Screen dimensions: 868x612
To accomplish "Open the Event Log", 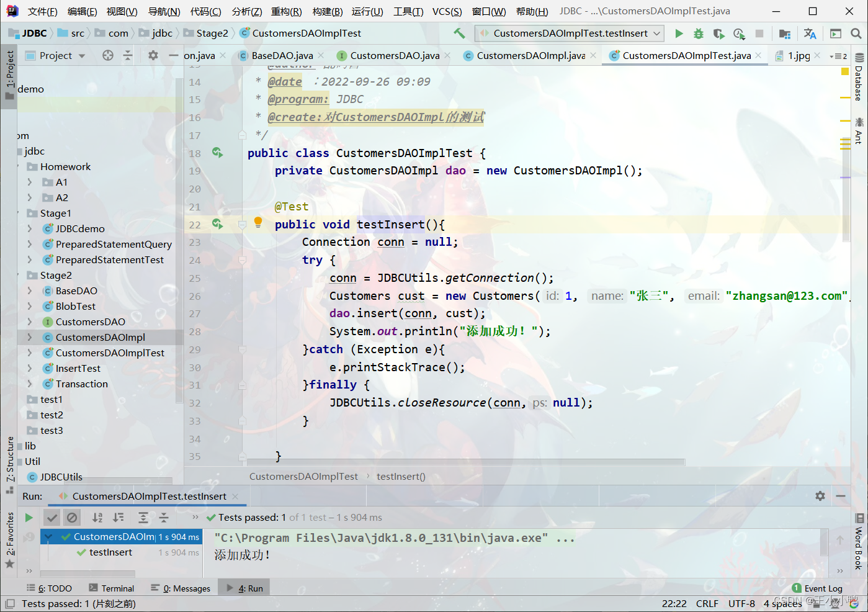I will pyautogui.click(x=817, y=588).
